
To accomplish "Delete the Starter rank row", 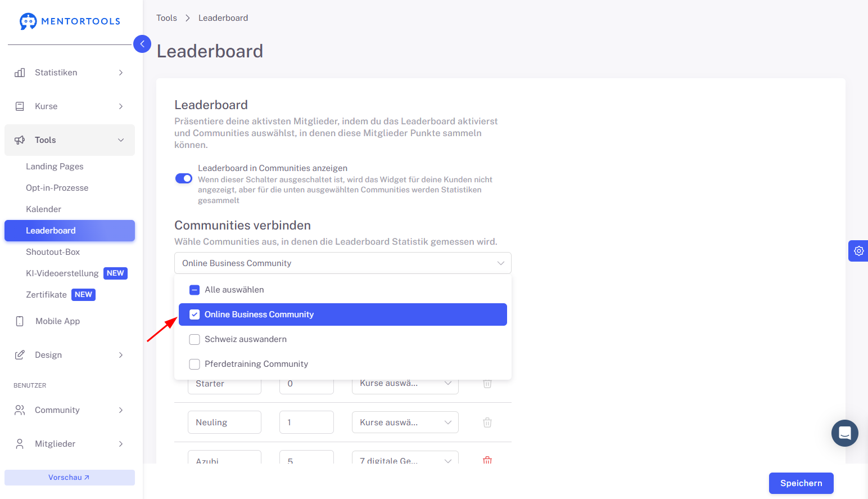I will pos(487,384).
